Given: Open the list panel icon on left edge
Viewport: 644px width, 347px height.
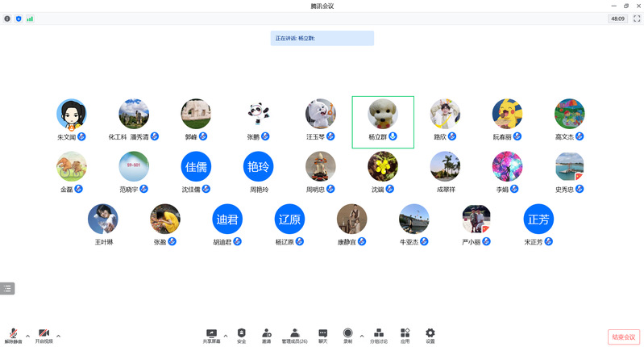Looking at the screenshot, I should pos(7,289).
